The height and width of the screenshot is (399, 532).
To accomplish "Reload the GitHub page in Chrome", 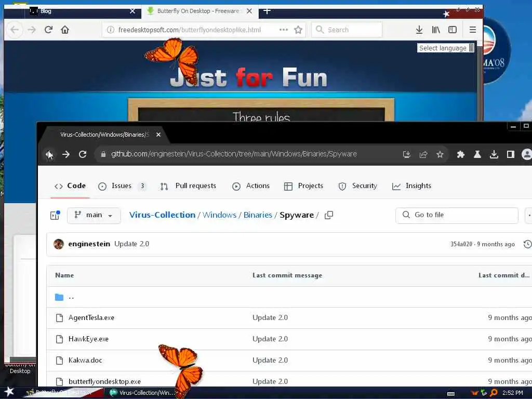I will (x=83, y=154).
